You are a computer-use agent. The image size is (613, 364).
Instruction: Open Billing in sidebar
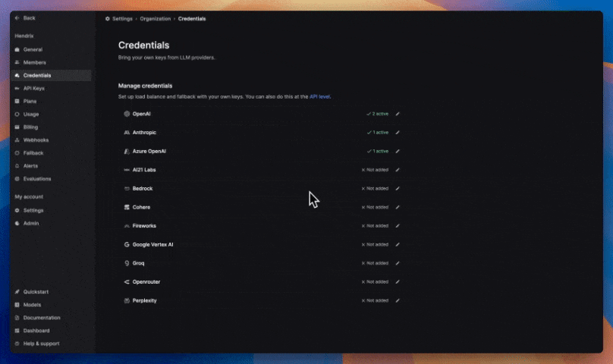(x=51, y=127)
